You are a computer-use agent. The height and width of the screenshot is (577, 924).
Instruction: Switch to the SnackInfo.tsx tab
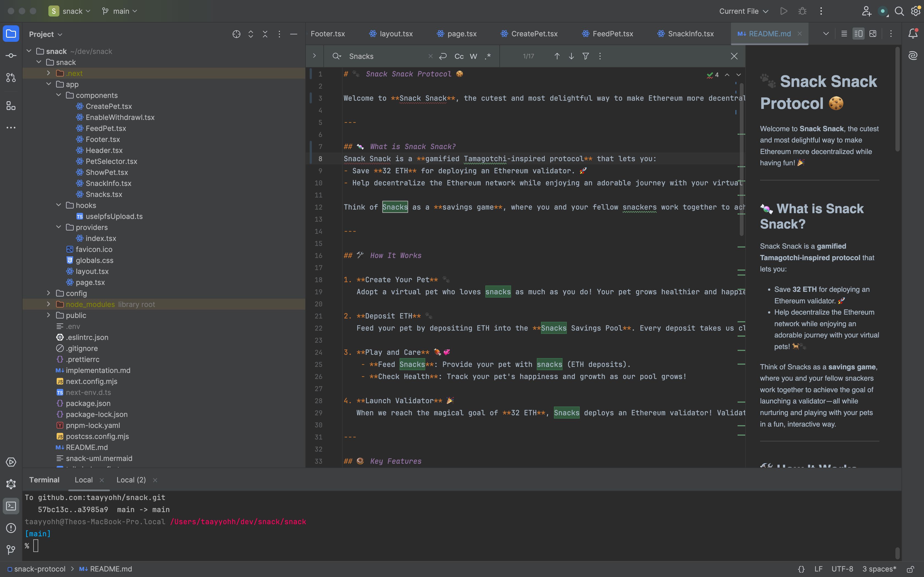point(686,34)
